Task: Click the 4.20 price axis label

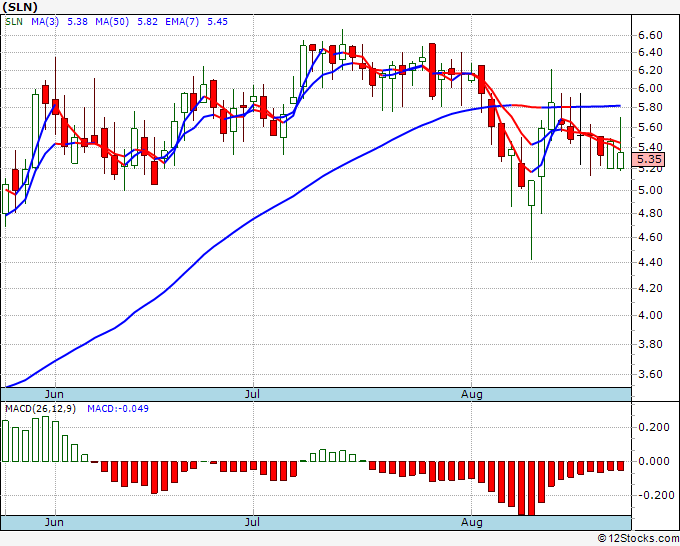Action: pyautogui.click(x=650, y=288)
